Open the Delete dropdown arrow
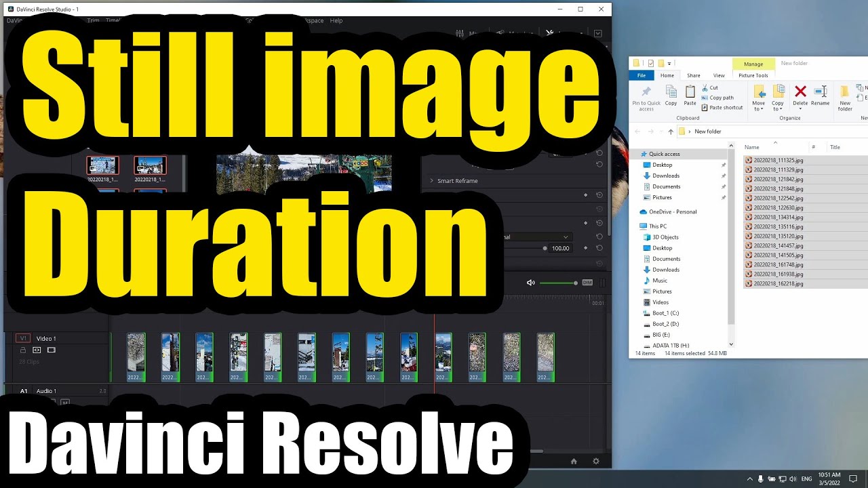 point(800,108)
